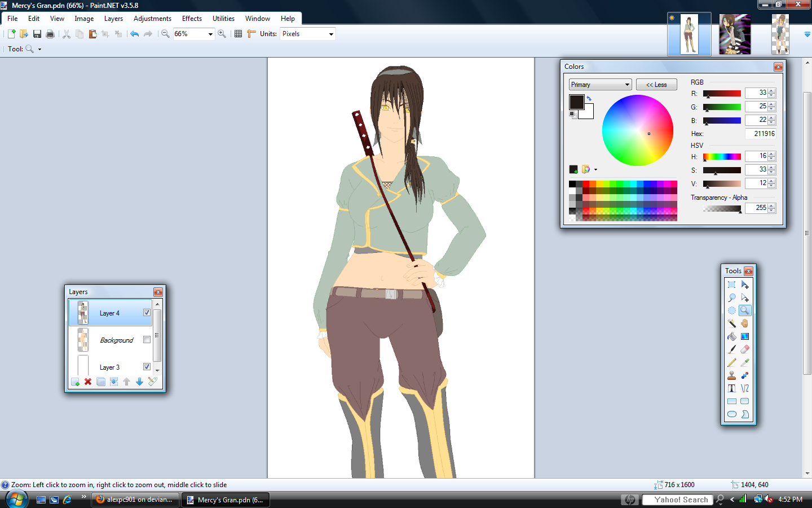Toggle the rulers icon
Image resolution: width=812 pixels, height=508 pixels.
(x=251, y=34)
